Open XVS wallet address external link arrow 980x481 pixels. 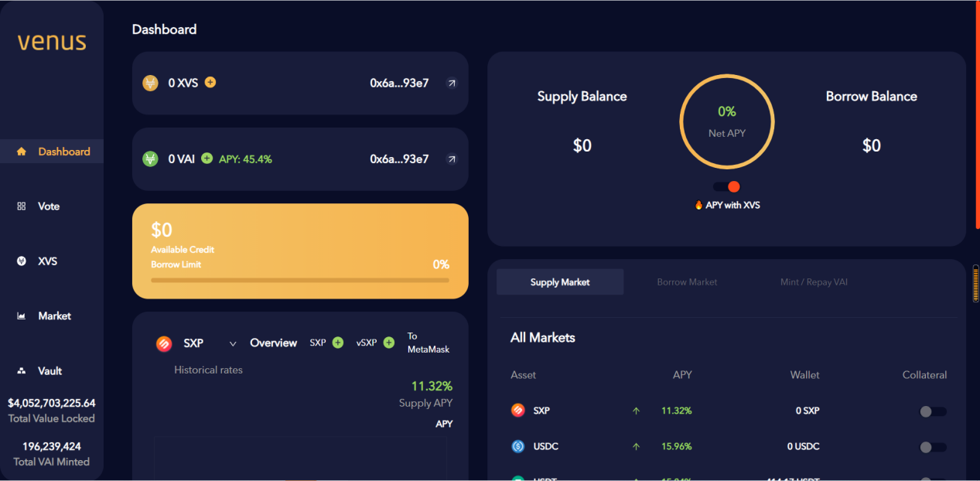[x=452, y=83]
